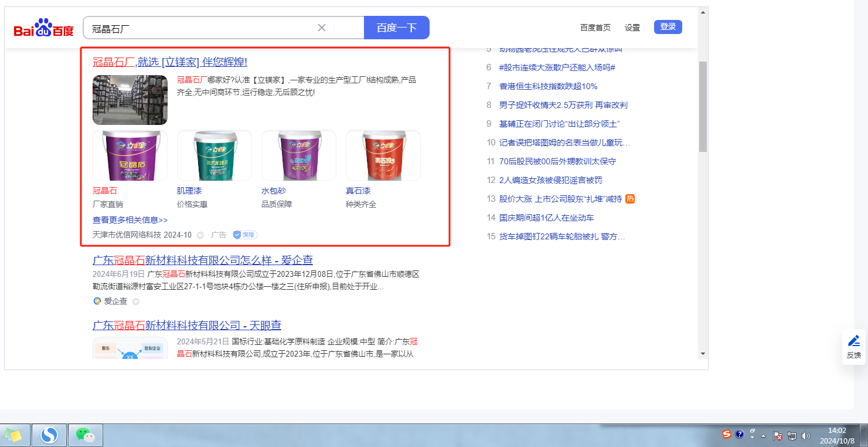
Task: Click the 肌理漆 product label link
Action: pos(189,191)
